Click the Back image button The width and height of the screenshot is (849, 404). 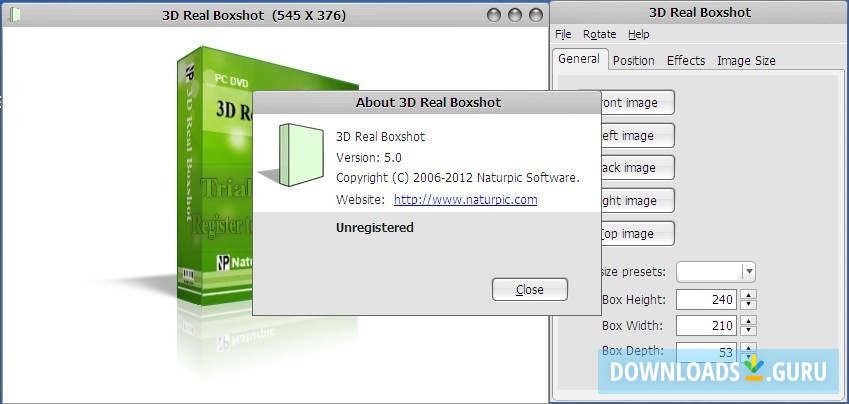[637, 168]
